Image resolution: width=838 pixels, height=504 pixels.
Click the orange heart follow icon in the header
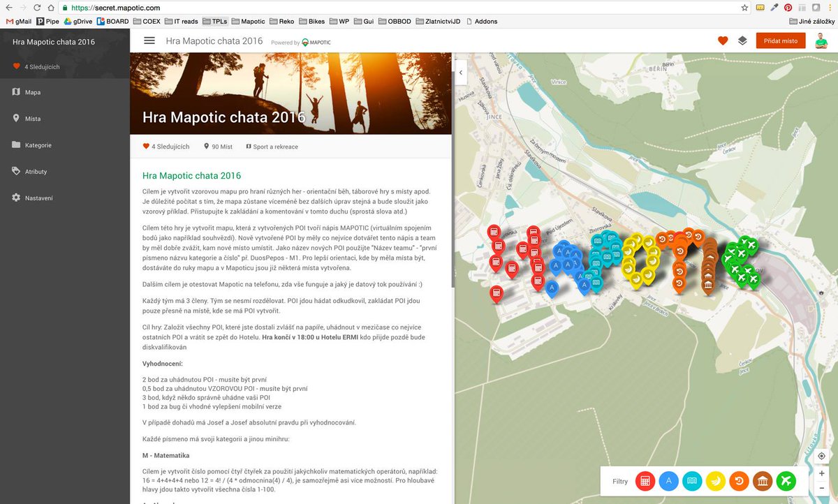point(723,41)
